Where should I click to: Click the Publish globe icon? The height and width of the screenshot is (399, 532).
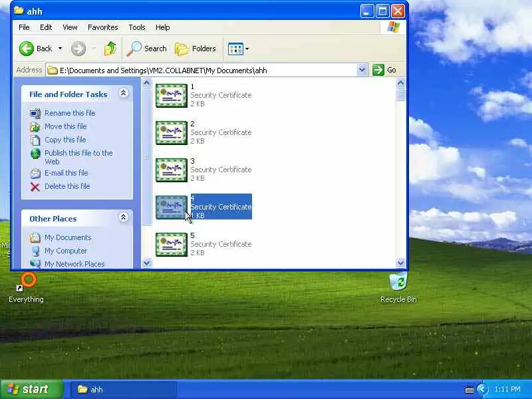[35, 154]
